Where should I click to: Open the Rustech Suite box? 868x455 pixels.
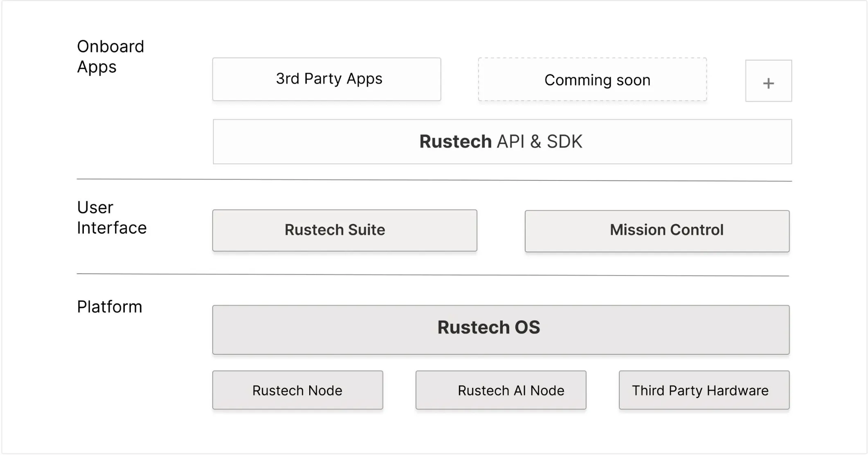click(x=344, y=230)
